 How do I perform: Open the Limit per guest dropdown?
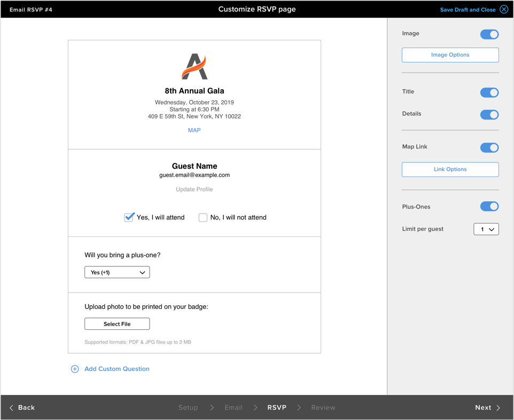coord(486,229)
